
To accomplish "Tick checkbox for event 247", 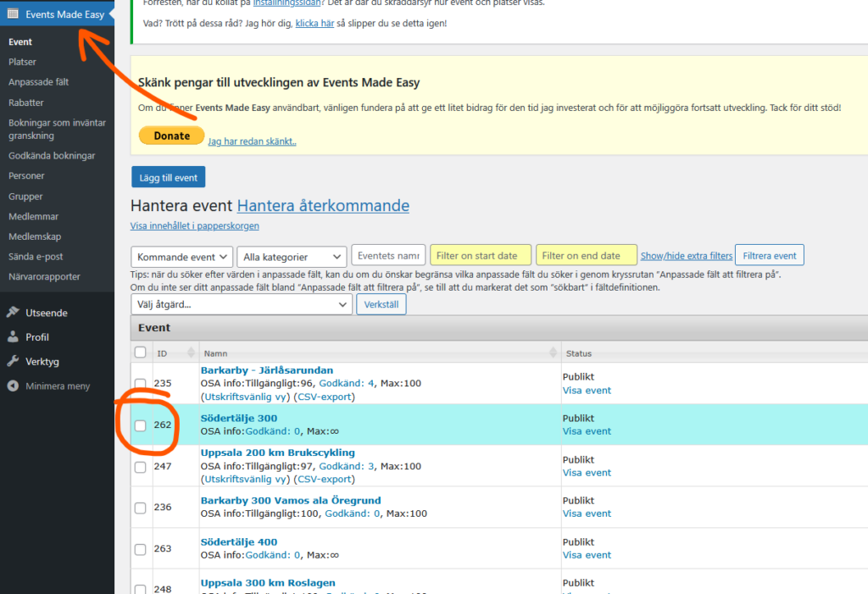I will click(140, 467).
